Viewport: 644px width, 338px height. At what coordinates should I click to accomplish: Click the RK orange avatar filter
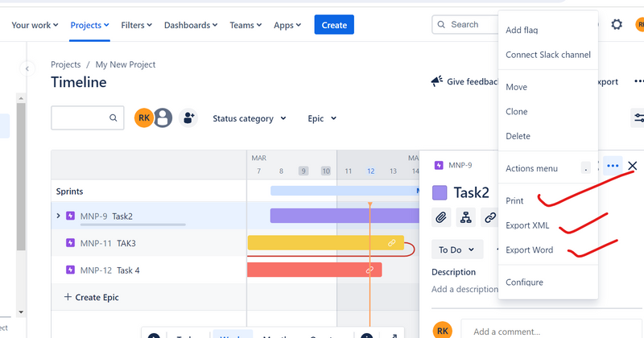tap(144, 118)
